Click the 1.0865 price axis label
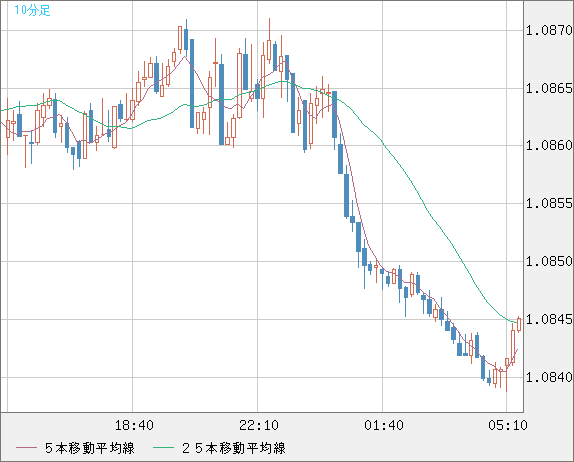The height and width of the screenshot is (462, 574). click(549, 88)
